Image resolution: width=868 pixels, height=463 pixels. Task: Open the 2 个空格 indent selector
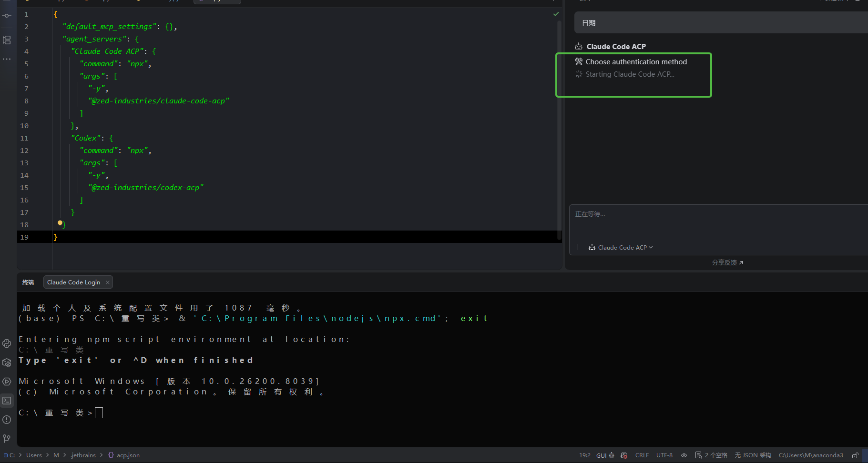(x=716, y=455)
